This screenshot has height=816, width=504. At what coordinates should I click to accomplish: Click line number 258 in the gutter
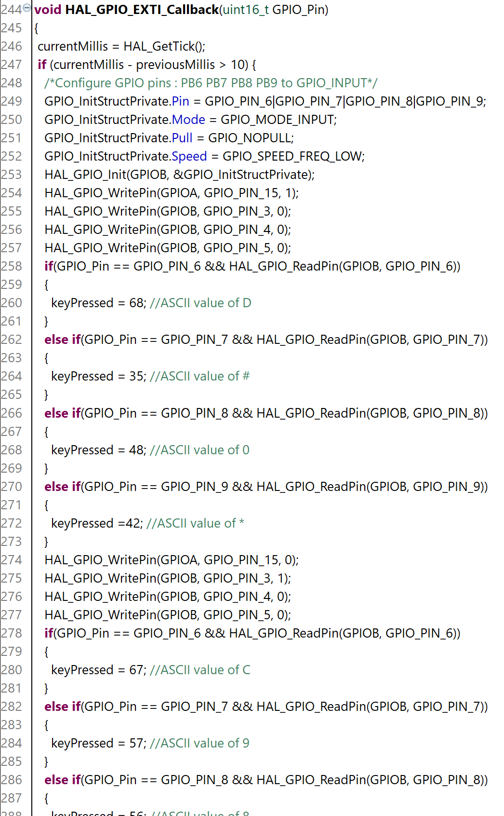click(12, 266)
